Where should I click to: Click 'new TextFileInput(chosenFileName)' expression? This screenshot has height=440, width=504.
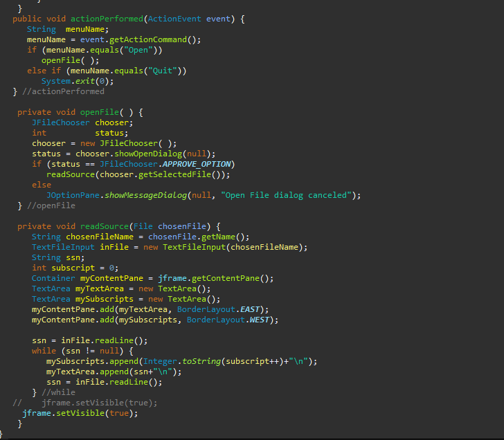223,247
